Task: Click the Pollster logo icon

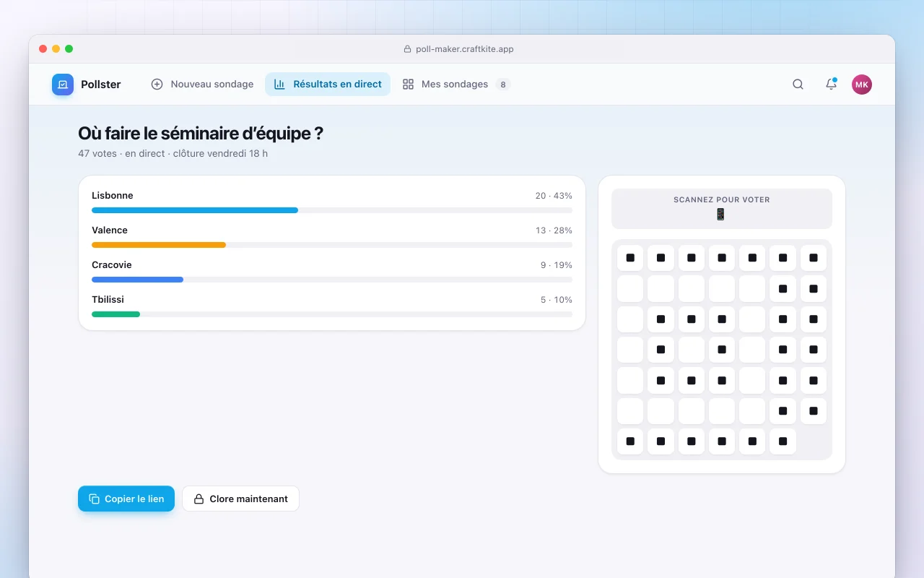Action: (63, 85)
